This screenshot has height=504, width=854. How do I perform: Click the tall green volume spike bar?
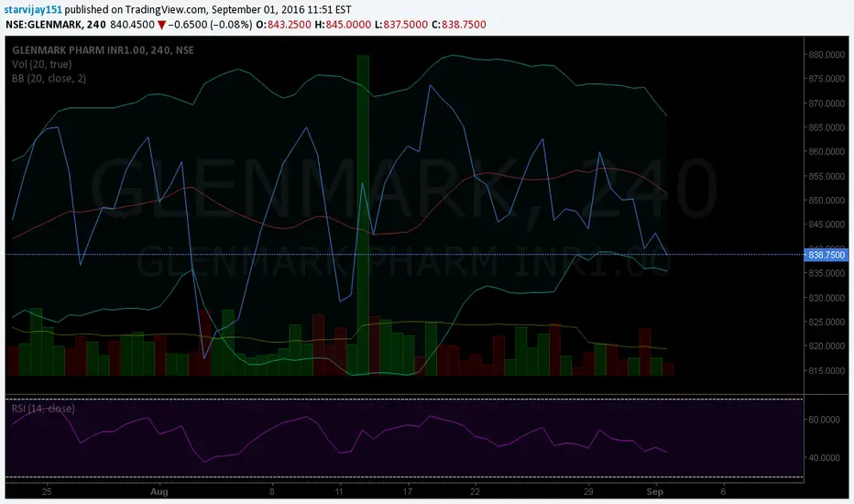tap(363, 215)
